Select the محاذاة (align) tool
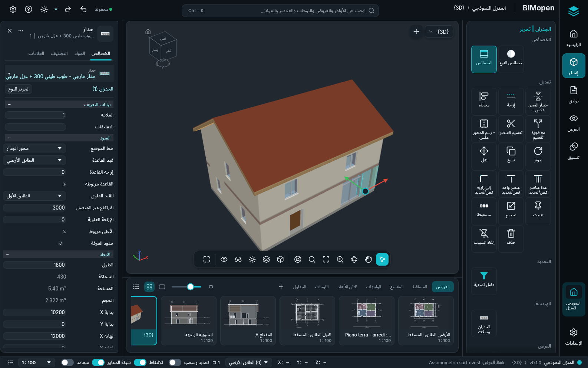 [x=484, y=101]
